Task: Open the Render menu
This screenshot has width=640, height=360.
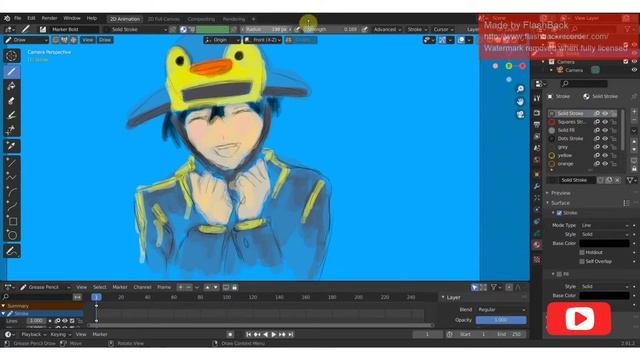Action: pos(49,18)
